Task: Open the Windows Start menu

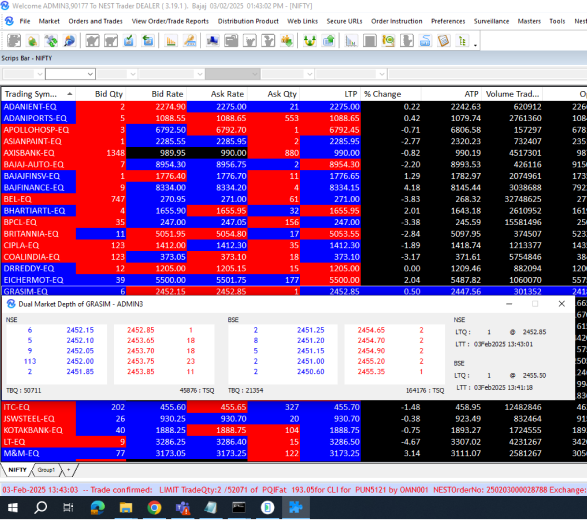Action: (x=13, y=508)
